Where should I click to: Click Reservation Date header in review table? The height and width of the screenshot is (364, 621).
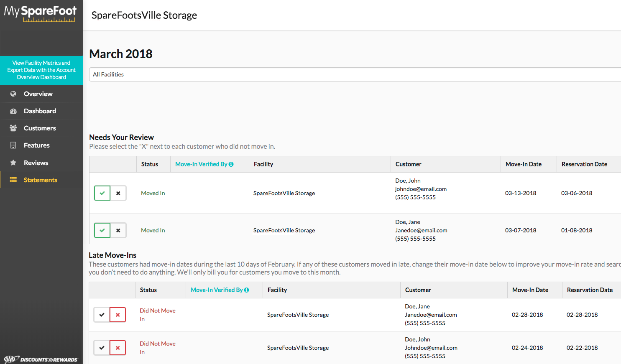click(584, 164)
